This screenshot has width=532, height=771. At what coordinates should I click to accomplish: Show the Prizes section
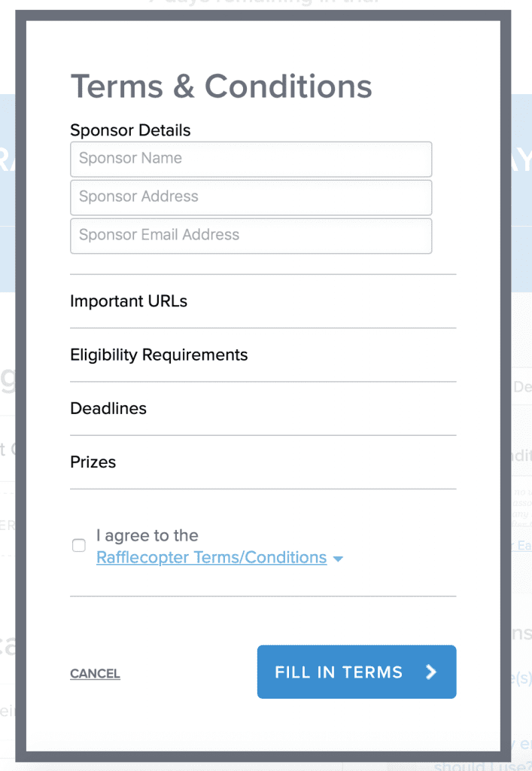coord(93,462)
